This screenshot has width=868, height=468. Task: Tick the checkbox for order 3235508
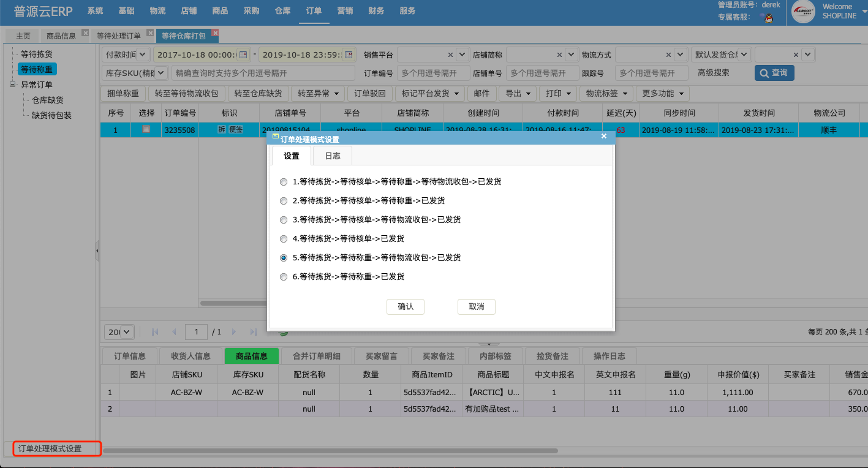(146, 129)
